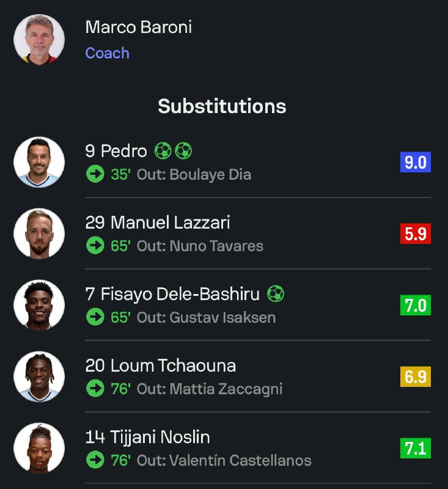This screenshot has height=489, width=448.
Task: Click the second goal icon beside Pedro
Action: (x=183, y=151)
